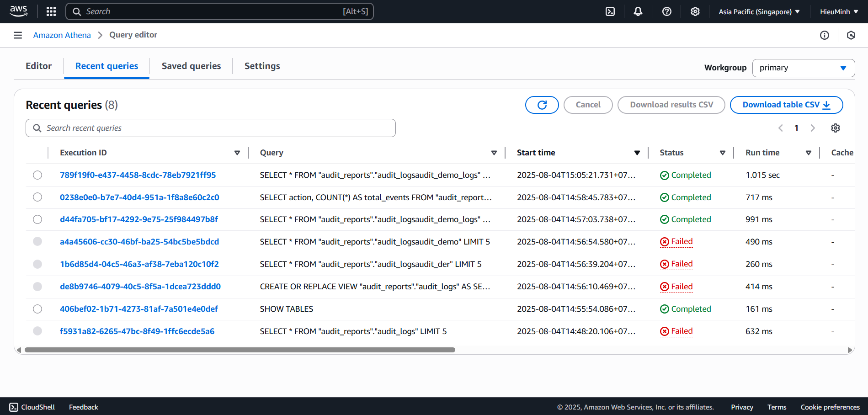The width and height of the screenshot is (868, 415).
Task: Open execution ID 406bef02-1b71-4273-81af-7a501e4e0def
Action: pos(139,309)
